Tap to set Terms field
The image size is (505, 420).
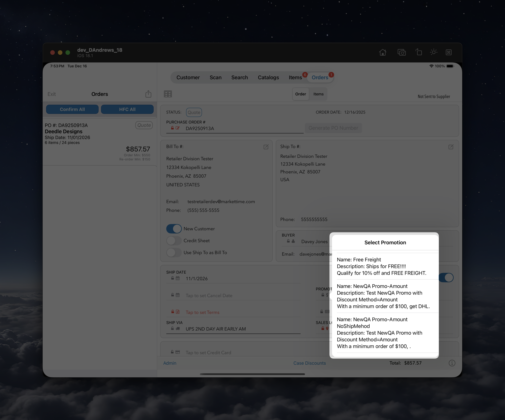click(x=202, y=312)
